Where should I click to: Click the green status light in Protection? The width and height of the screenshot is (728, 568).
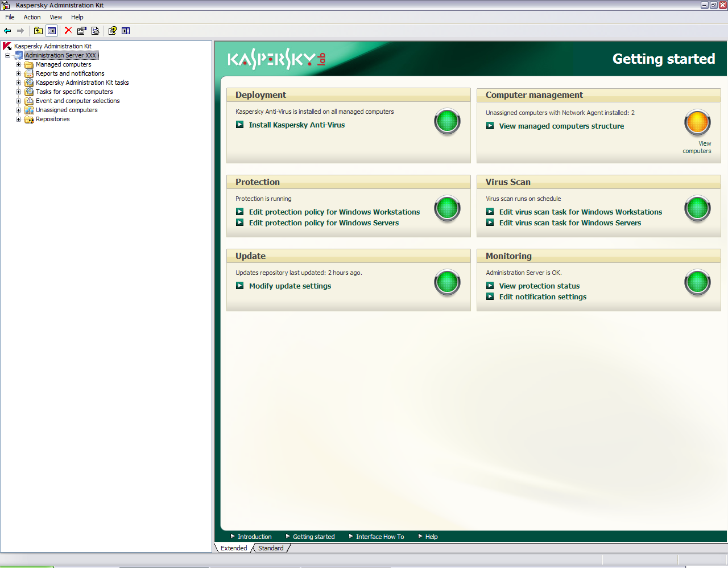pyautogui.click(x=448, y=208)
